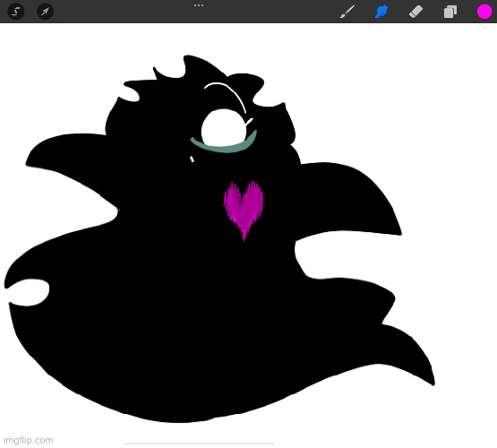The width and height of the screenshot is (497, 448).
Task: Select the Paint Brush tool
Action: click(347, 12)
